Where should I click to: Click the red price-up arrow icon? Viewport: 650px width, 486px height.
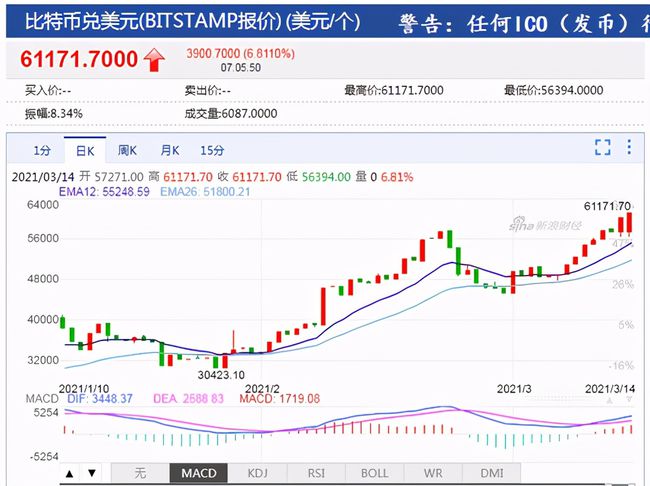[x=154, y=60]
